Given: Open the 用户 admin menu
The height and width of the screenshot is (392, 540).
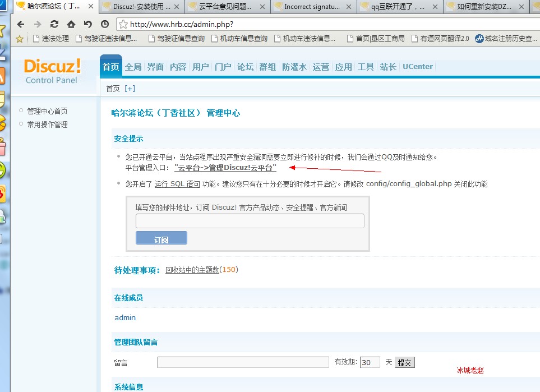Looking at the screenshot, I should pyautogui.click(x=200, y=67).
